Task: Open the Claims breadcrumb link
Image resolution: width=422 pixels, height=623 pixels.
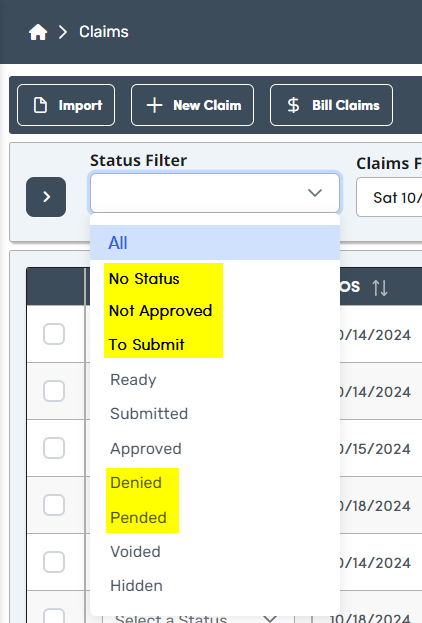Action: pos(104,32)
